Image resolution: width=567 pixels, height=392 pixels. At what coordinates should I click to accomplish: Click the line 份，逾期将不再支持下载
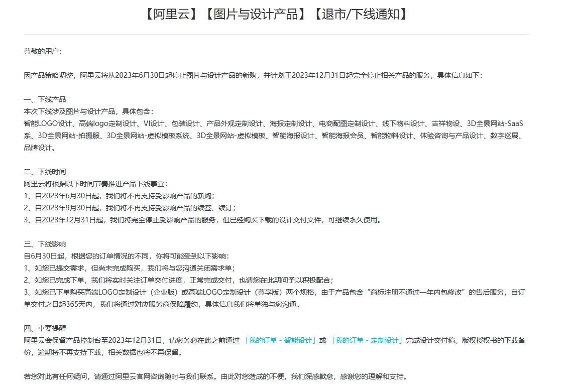coord(103,352)
